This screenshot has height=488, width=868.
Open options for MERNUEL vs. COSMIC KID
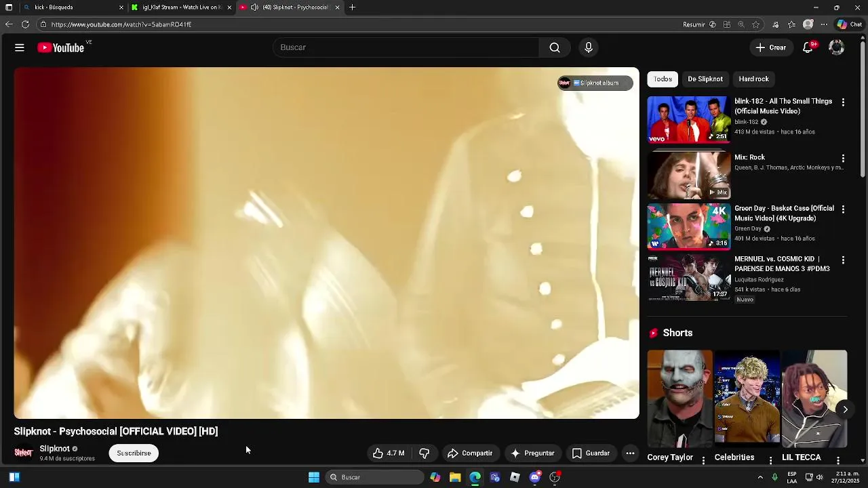843,260
